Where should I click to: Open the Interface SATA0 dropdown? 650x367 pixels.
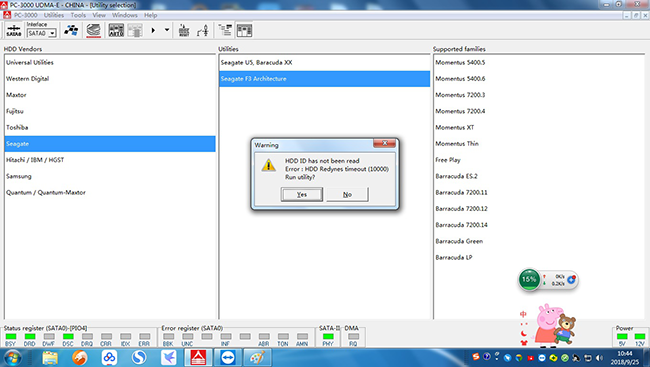tap(41, 33)
